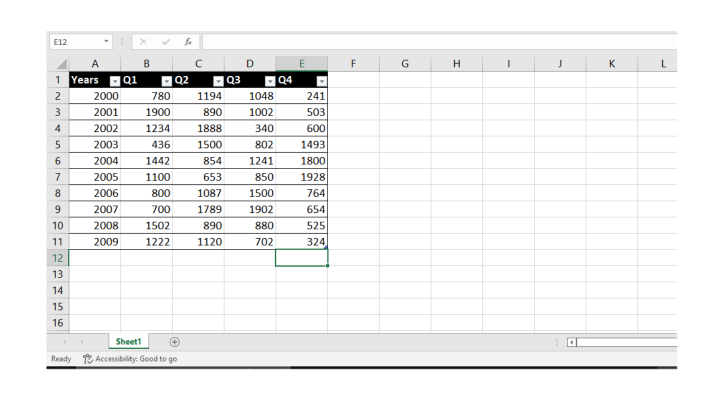Open the Q2 column filter dropdown
Viewport: 712px width, 400px height.
(218, 81)
